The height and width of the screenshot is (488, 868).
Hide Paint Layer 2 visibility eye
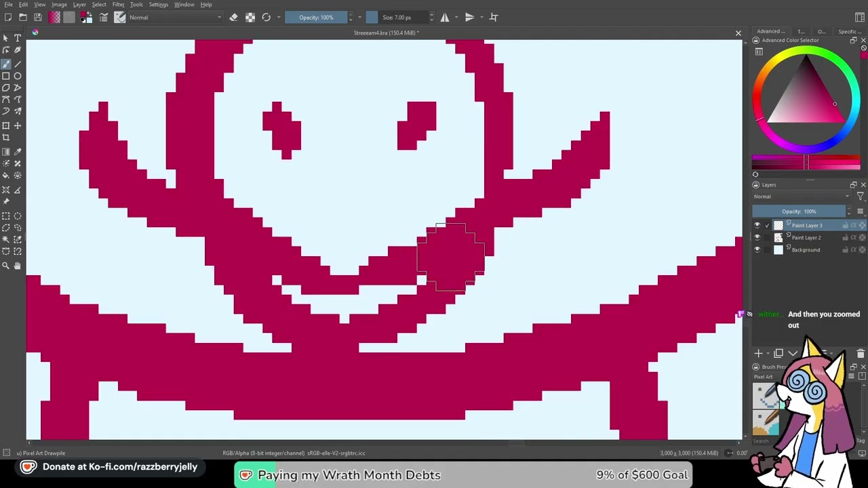(x=757, y=237)
